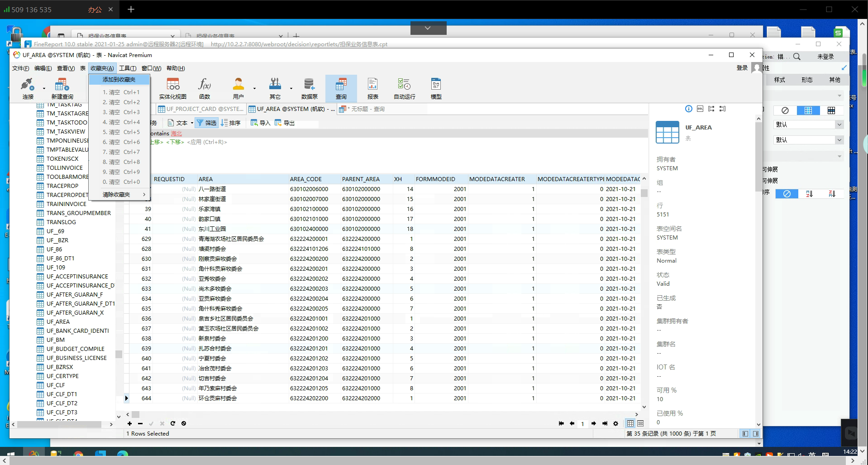Expand the 清除收藏夹 submenu arrow
Screen dimensions: 868x465
144,194
